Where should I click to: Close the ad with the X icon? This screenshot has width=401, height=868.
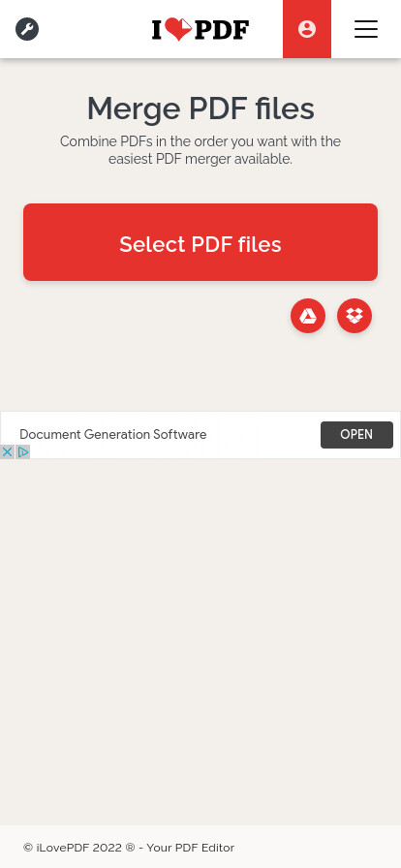tap(7, 451)
